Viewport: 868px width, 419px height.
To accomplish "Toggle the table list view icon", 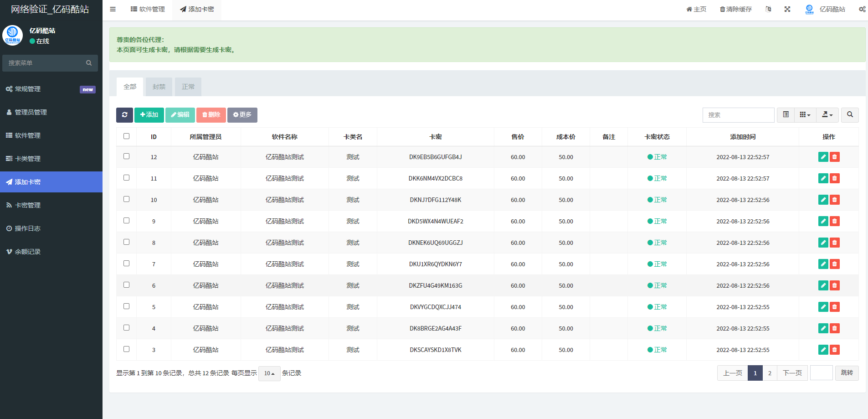I will pos(786,115).
